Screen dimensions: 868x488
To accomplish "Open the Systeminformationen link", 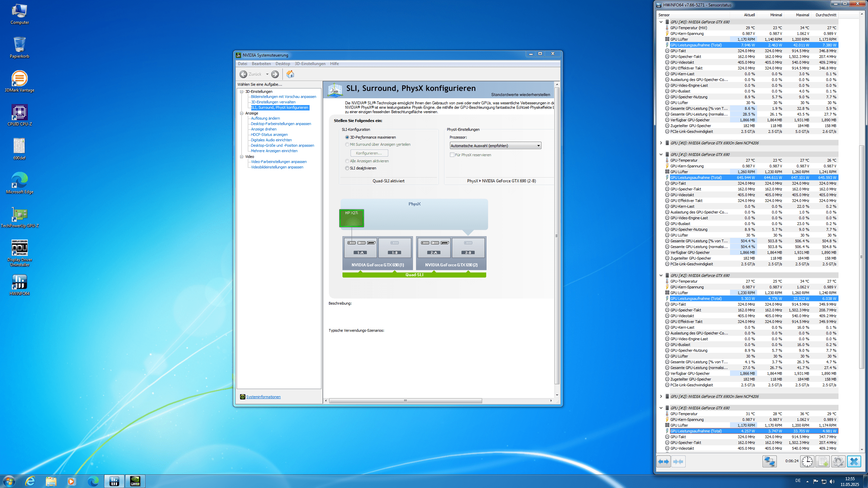I will (263, 397).
